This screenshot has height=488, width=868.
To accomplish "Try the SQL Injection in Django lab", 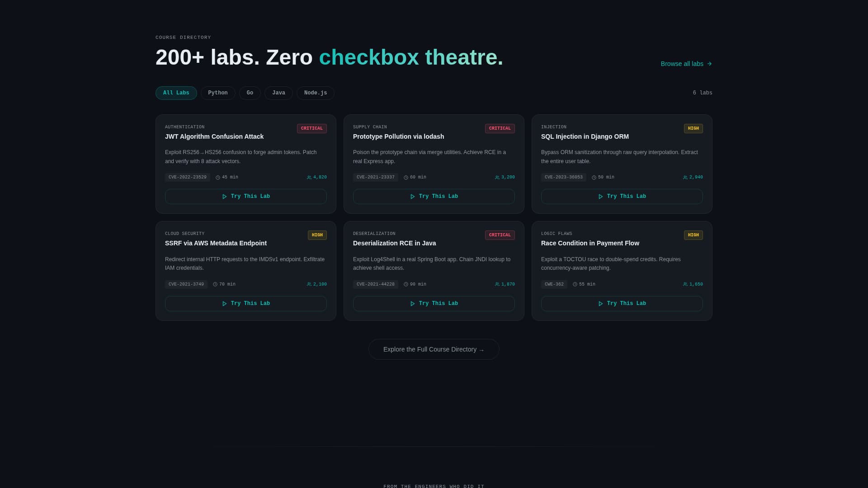I will tap(622, 197).
